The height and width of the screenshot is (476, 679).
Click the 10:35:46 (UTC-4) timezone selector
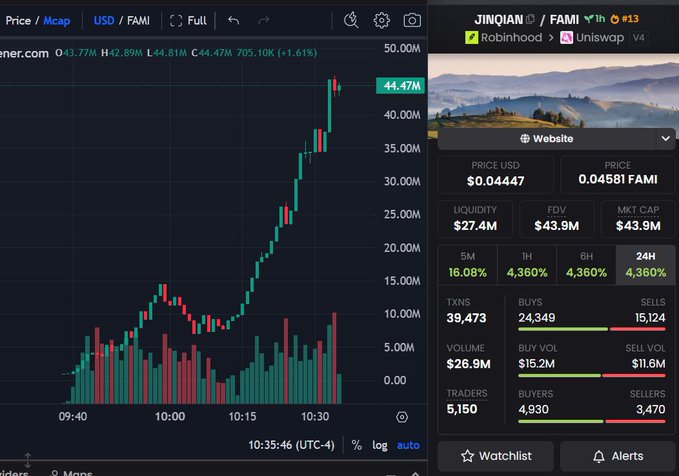click(x=291, y=445)
